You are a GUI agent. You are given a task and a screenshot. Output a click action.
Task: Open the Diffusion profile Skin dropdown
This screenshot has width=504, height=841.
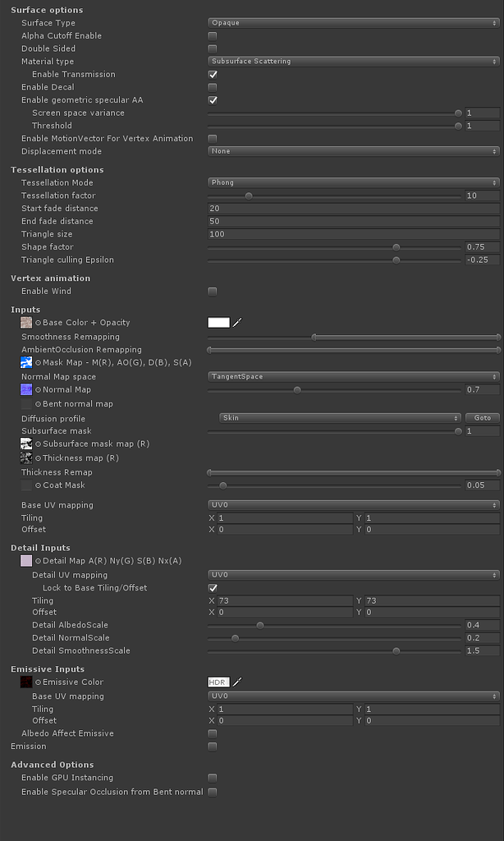click(341, 418)
